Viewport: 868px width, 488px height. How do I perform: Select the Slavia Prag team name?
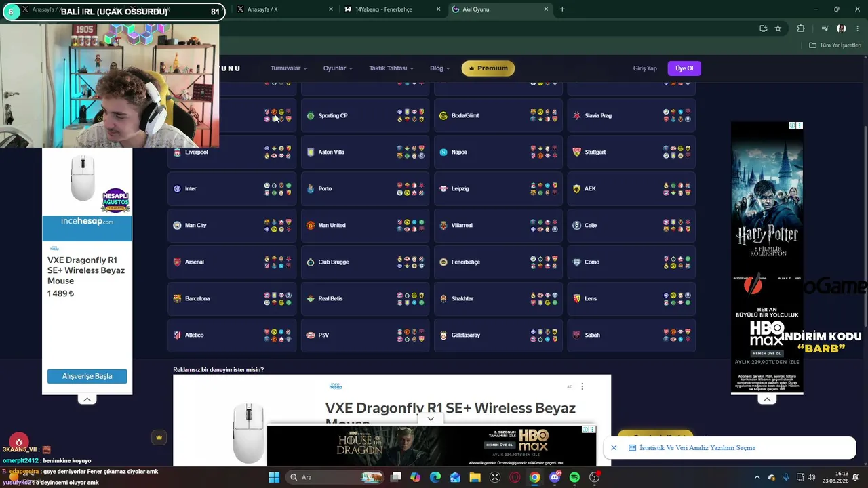click(598, 116)
